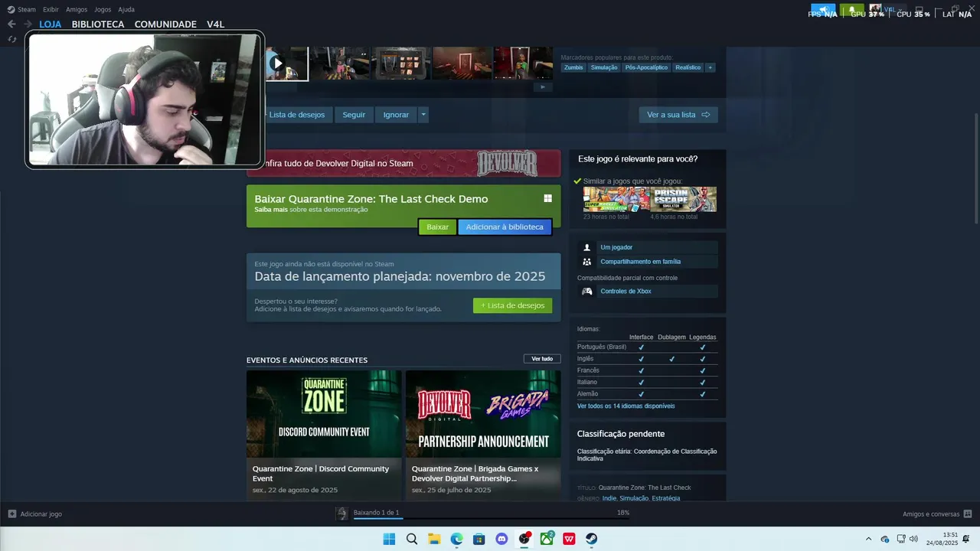Add another tag with the plus button
The height and width of the screenshot is (551, 980).
(x=710, y=67)
